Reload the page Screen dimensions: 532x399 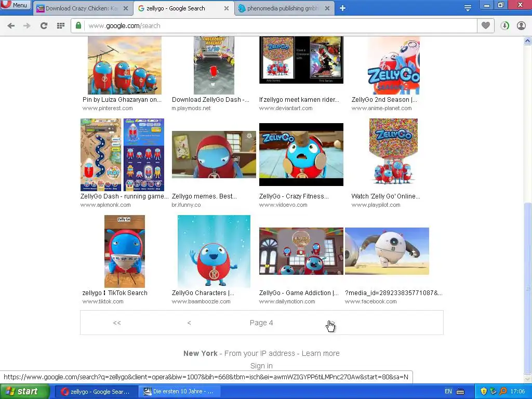[44, 26]
